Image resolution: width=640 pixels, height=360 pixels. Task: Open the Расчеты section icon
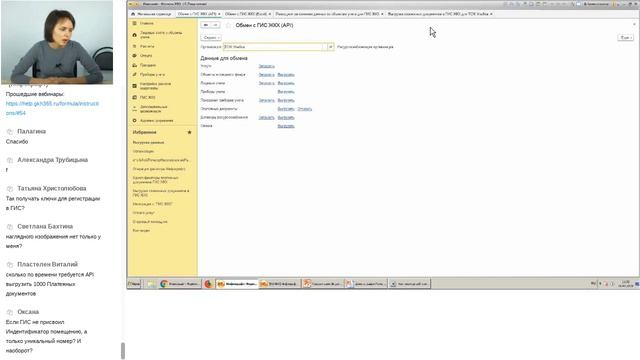click(134, 46)
